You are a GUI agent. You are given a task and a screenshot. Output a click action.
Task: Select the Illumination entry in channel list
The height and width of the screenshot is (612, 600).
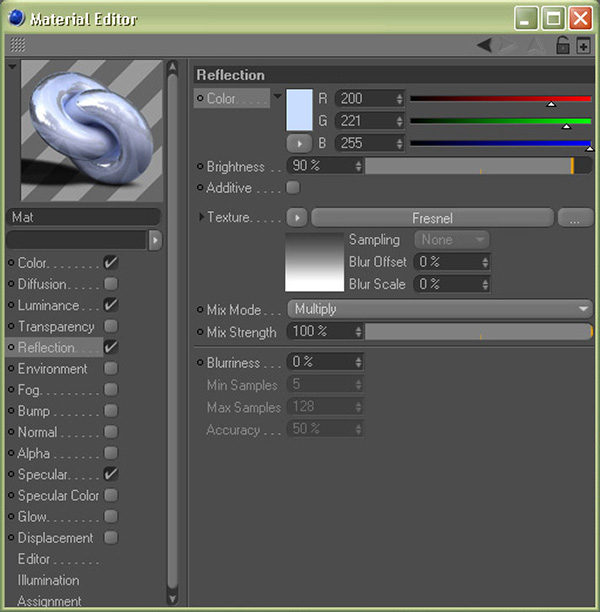pos(48,580)
